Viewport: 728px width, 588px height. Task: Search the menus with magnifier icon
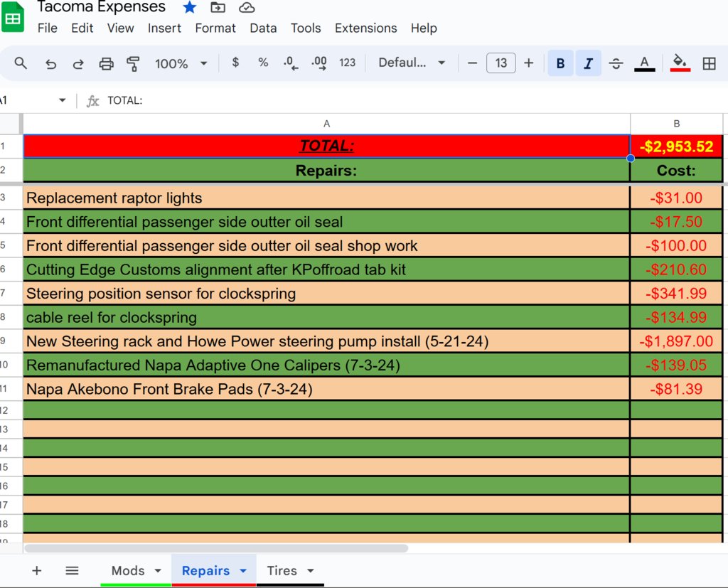click(x=21, y=63)
